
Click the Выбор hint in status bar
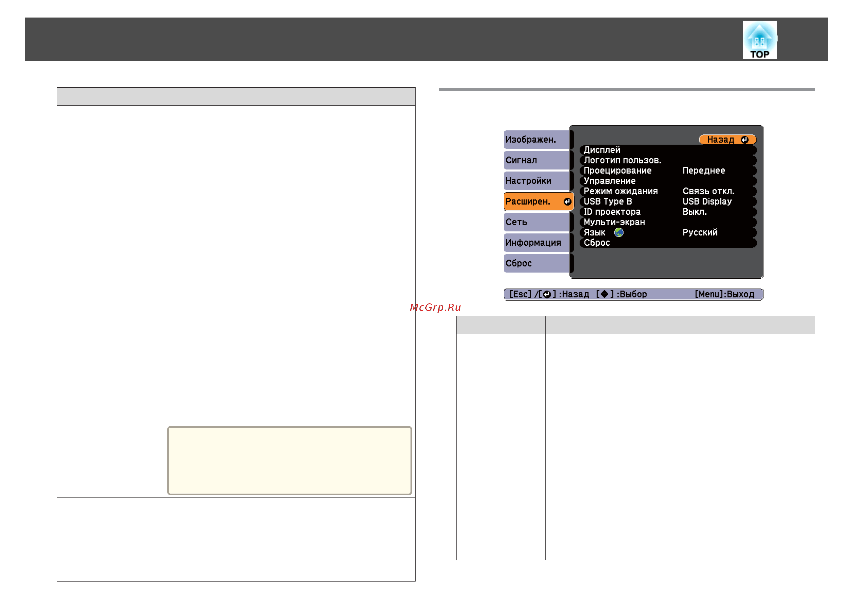point(621,294)
